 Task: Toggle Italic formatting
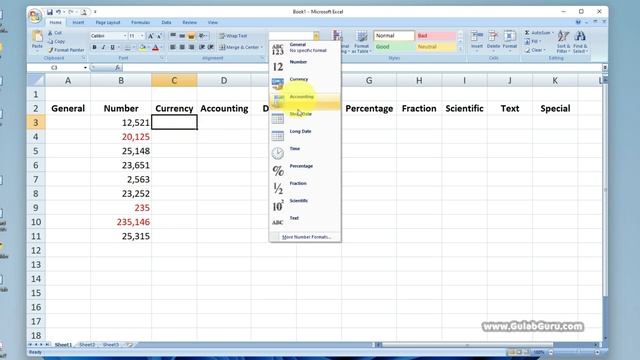103,48
